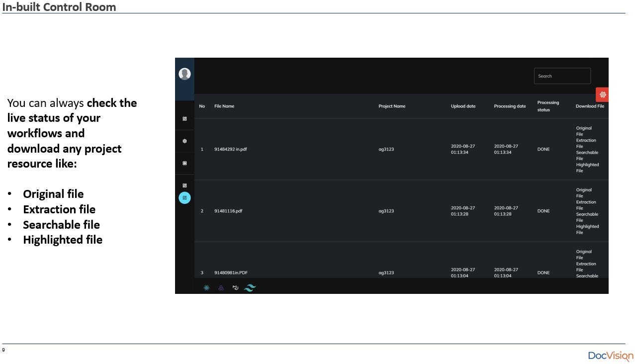
Task: Click project name ag3123 in the first row
Action: 386,149
